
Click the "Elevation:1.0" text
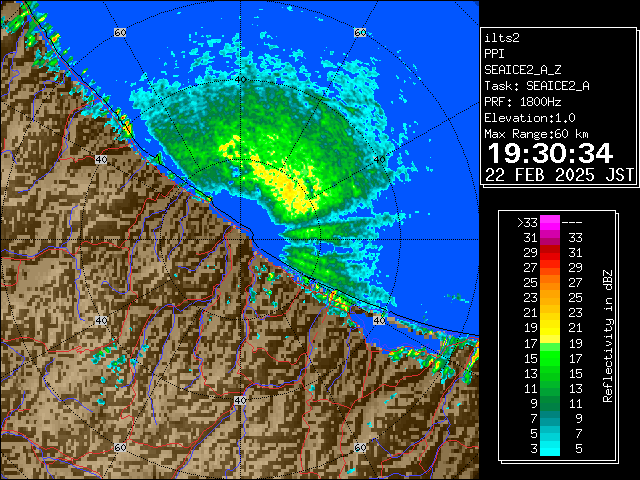[x=530, y=118]
